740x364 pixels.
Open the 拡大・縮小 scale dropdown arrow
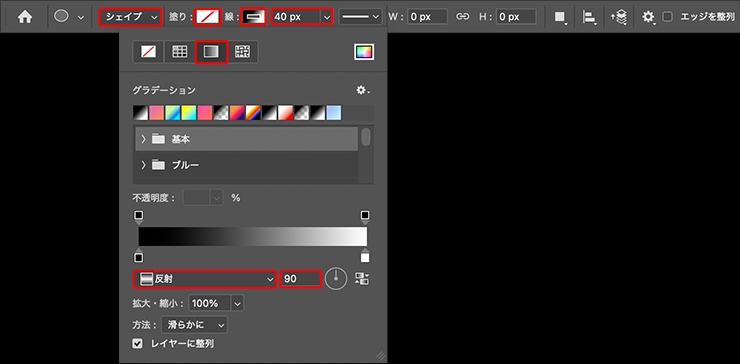(237, 303)
